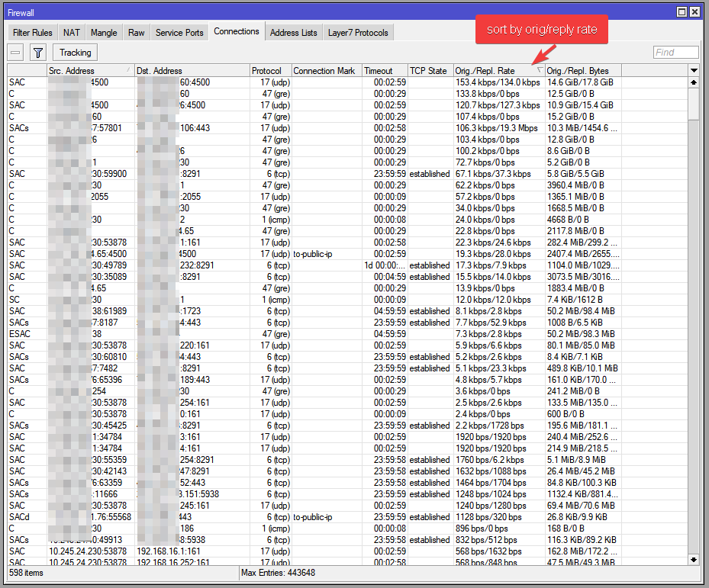
Task: Click into the Find search field
Action: click(x=675, y=53)
